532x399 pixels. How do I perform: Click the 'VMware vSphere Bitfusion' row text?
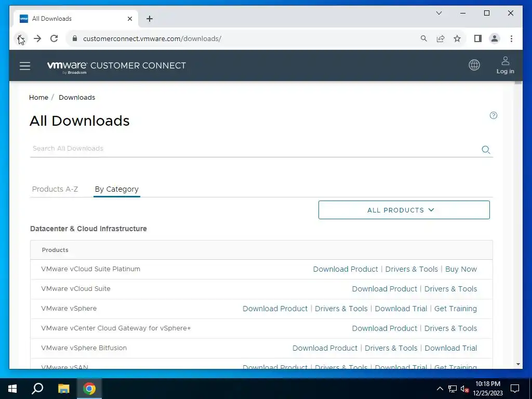pos(84,348)
